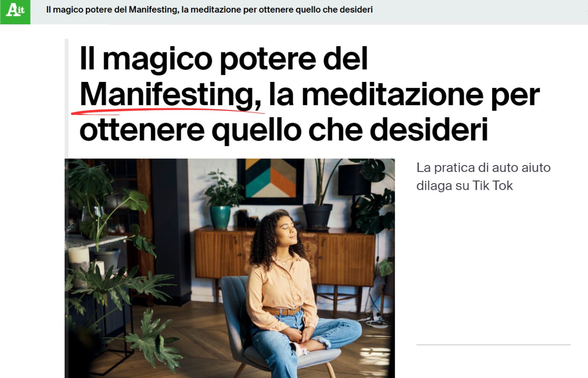588x378 pixels.
Task: Open the green A.it site logo
Action: click(x=15, y=12)
